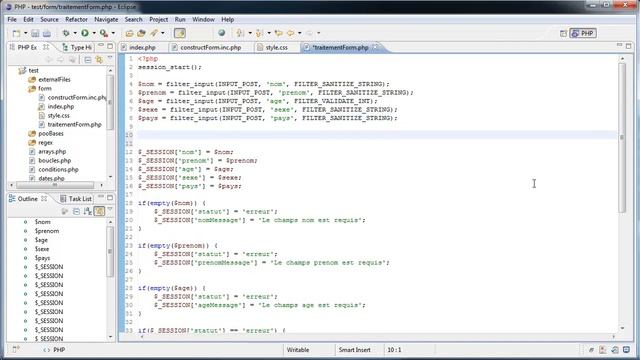Go to next annotation icon
This screenshot has height=360, width=640.
pos(240,33)
